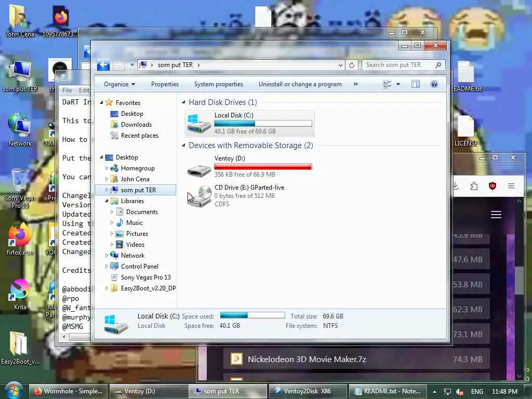532x399 pixels.
Task: Click the Properties toolbar button
Action: point(165,84)
